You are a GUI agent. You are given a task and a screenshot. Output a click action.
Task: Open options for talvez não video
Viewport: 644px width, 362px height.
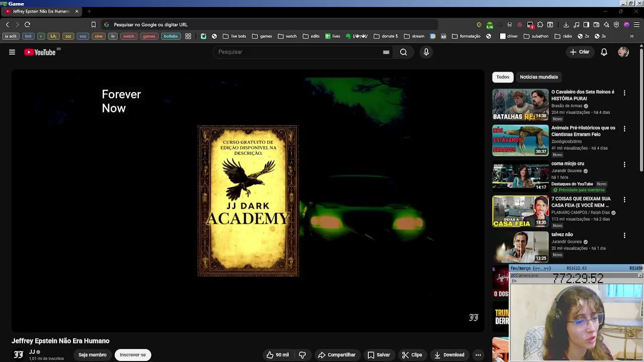(624, 235)
